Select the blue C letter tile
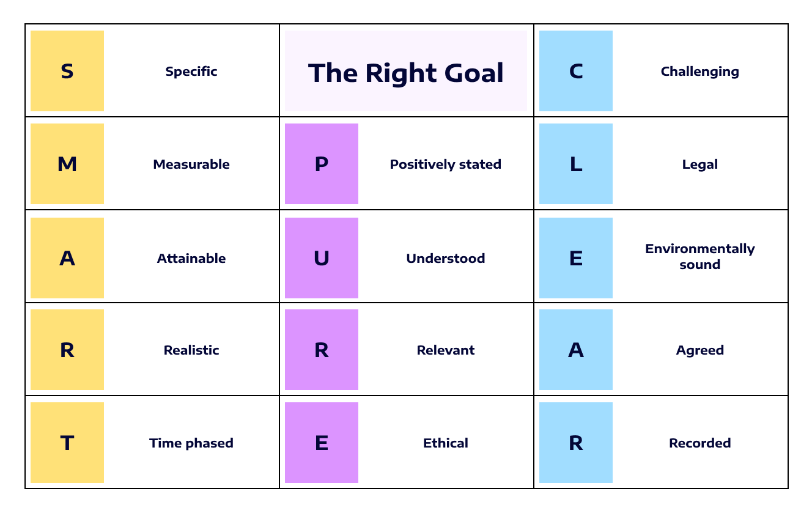The height and width of the screenshot is (516, 812). [576, 71]
